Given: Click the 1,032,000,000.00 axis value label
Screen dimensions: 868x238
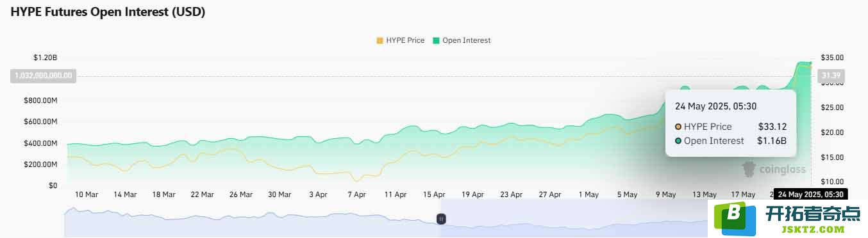Looking at the screenshot, I should pos(43,76).
